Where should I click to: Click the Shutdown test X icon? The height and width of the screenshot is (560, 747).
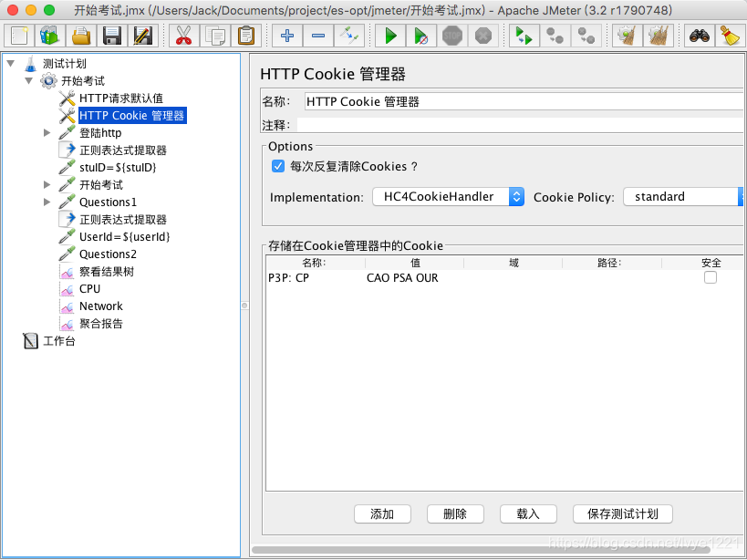483,36
